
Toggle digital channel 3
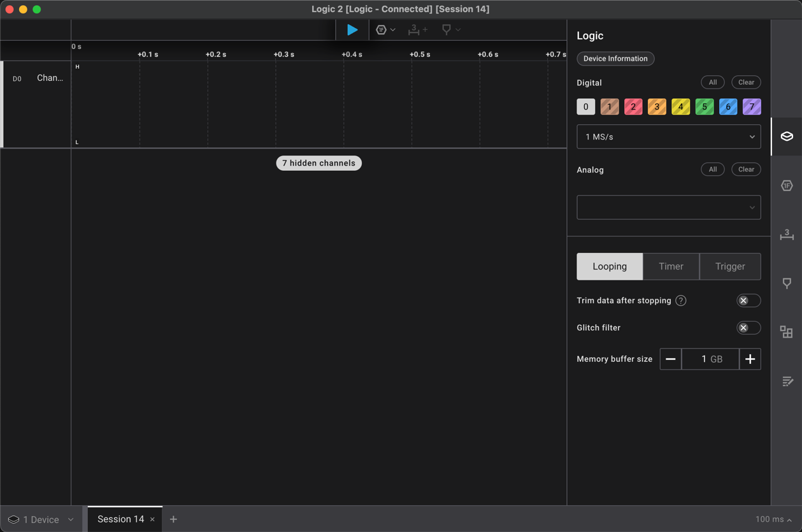click(x=657, y=106)
